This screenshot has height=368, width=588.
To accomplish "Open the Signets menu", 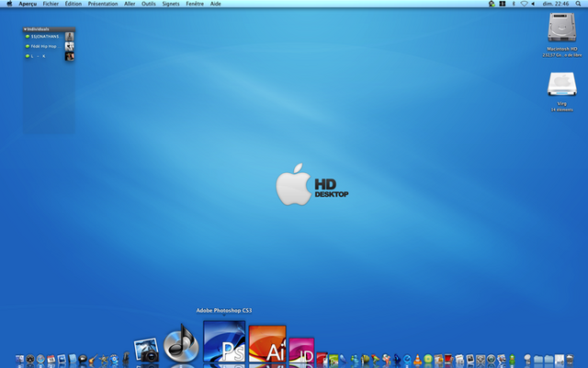I will tap(171, 4).
